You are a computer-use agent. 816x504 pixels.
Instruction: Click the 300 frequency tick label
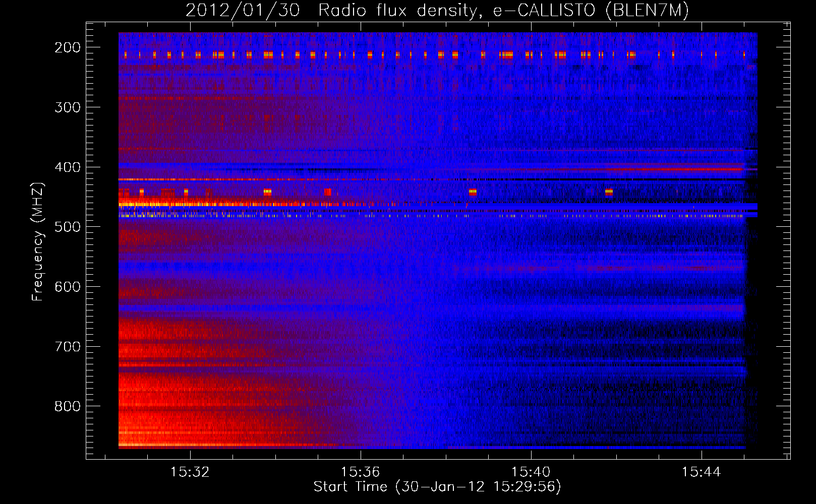tap(67, 107)
